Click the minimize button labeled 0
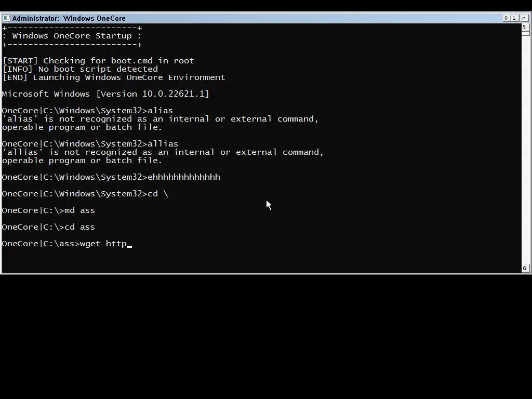This screenshot has width=532, height=399. click(x=506, y=18)
